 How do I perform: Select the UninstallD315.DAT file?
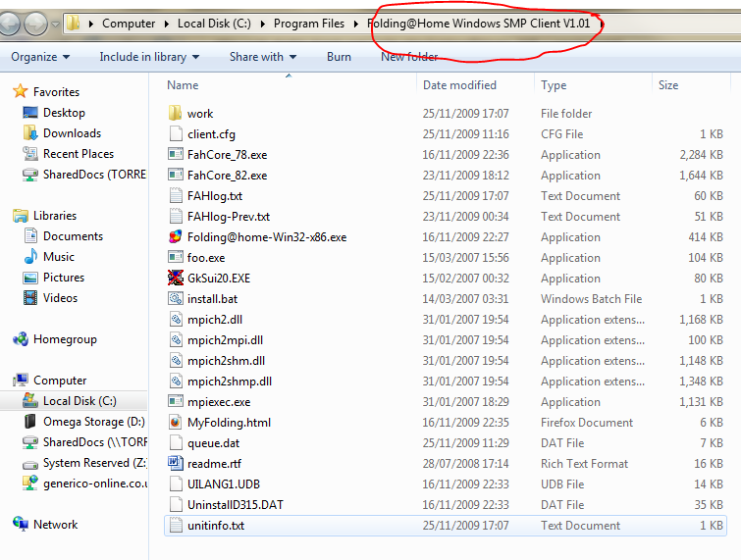point(236,505)
